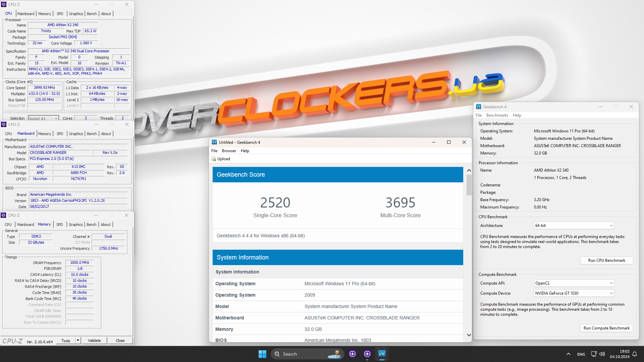The width and height of the screenshot is (644, 362).
Task: Open the Graphics tab in the Memory CPU-Z window
Action: [75, 225]
